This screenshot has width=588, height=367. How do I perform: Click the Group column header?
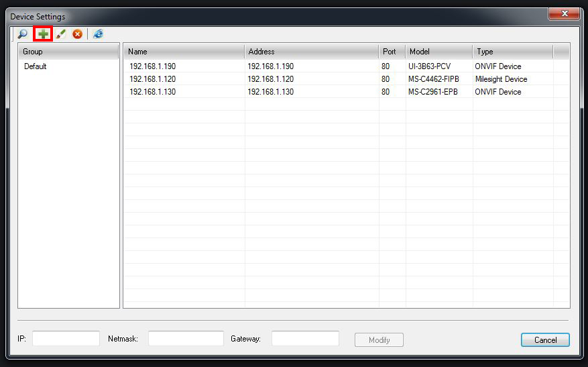pos(68,52)
